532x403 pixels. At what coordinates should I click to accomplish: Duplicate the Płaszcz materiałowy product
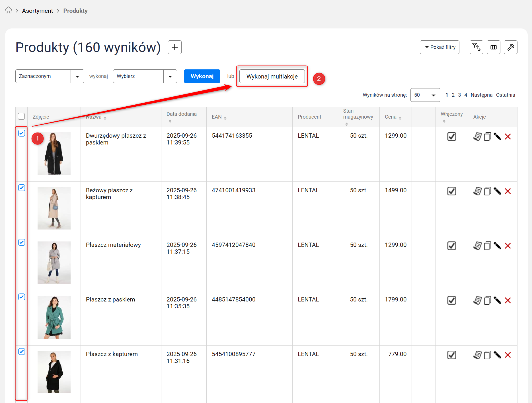pos(487,246)
